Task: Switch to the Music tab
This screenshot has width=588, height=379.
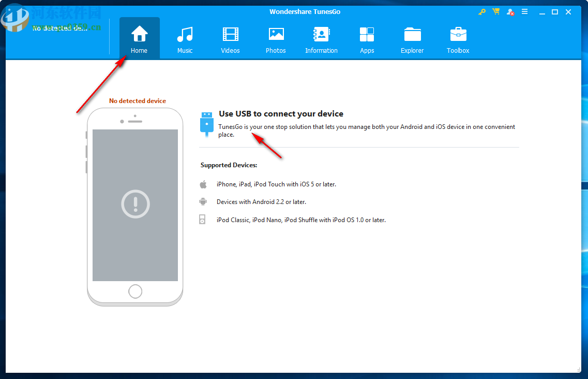Action: tap(185, 39)
